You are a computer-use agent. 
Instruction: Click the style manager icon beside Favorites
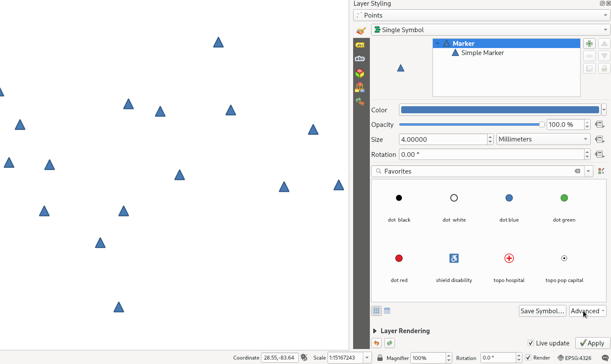601,171
